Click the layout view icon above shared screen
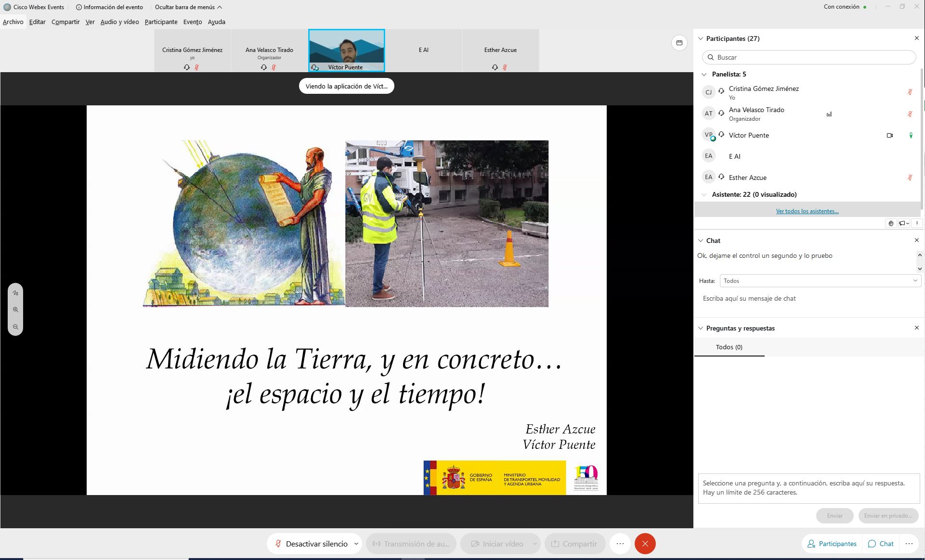The image size is (925, 560). coord(679,43)
